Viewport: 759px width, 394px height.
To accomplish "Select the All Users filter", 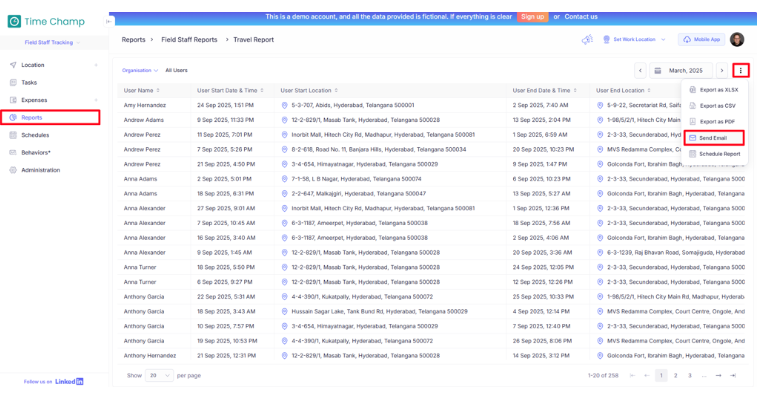I will pyautogui.click(x=176, y=71).
